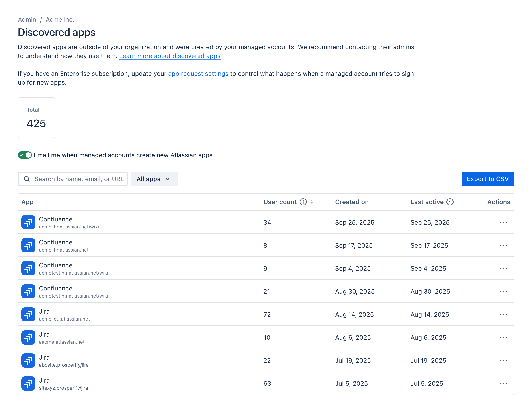The width and height of the screenshot is (532, 395).
Task: Open actions menu for acme-eu.atlassian.net Jira
Action: pyautogui.click(x=504, y=314)
